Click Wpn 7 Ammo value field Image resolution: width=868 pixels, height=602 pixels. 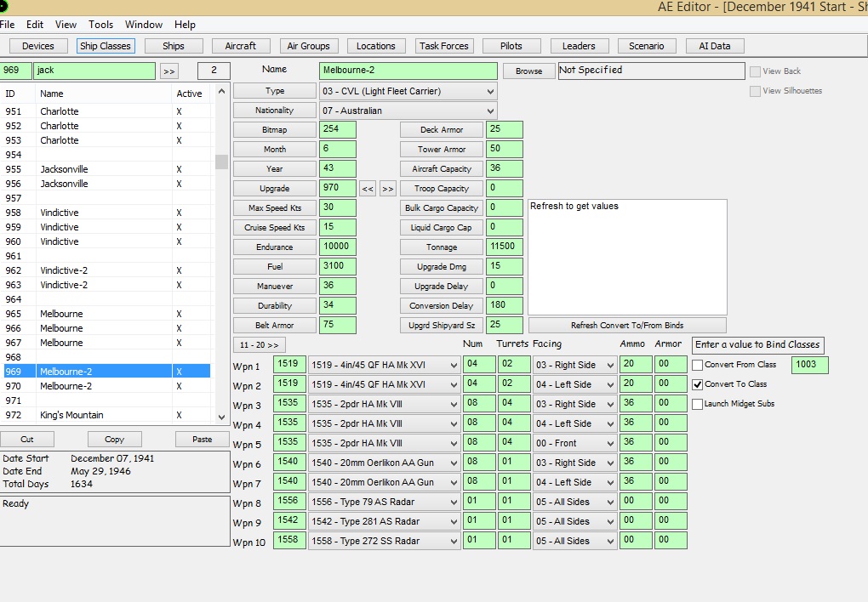tap(636, 482)
